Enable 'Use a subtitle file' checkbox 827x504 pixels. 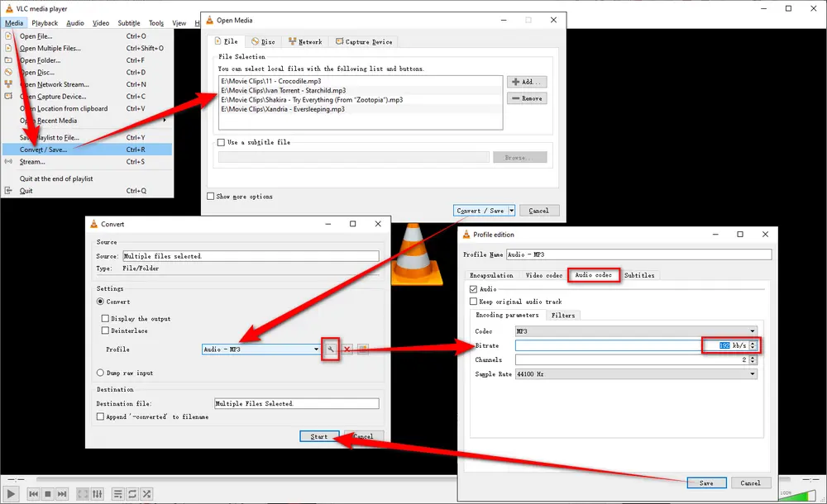tap(221, 142)
